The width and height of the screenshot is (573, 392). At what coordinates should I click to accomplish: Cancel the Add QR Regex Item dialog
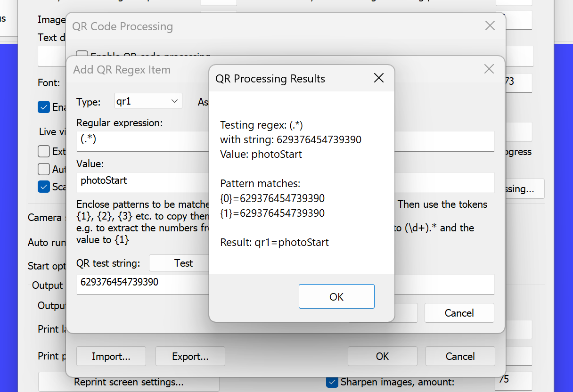[x=459, y=313]
